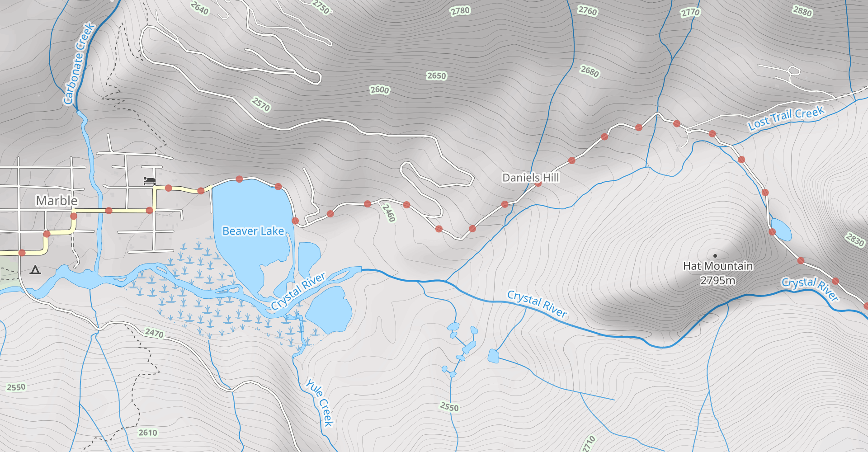Click the 2760 contour label
Viewport: 868px width, 452px height.
588,10
